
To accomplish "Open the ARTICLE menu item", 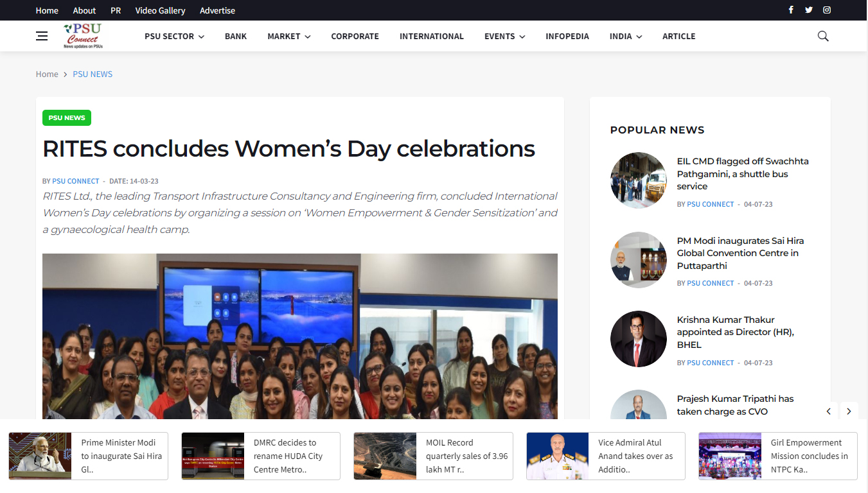I will click(679, 37).
